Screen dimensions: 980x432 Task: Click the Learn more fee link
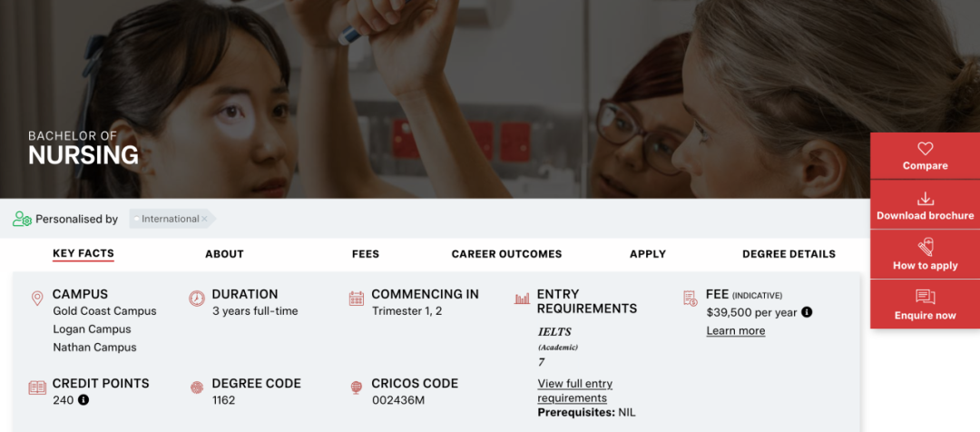pos(736,331)
